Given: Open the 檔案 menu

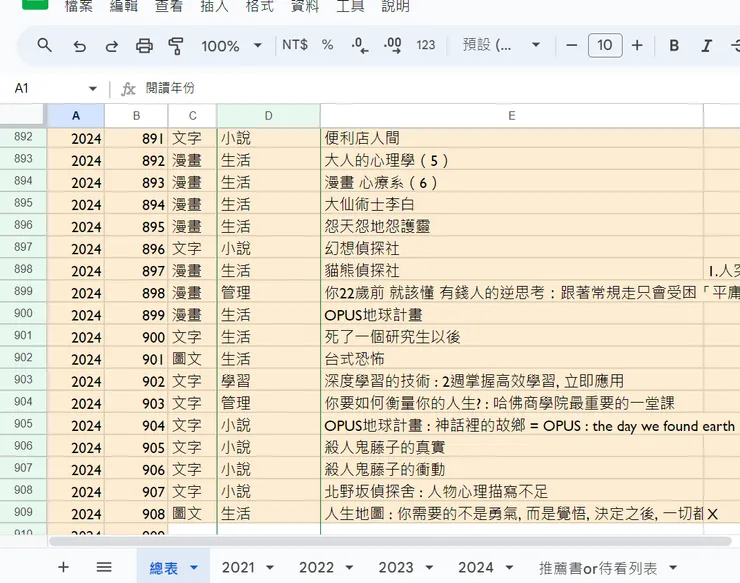Looking at the screenshot, I should pyautogui.click(x=78, y=6).
